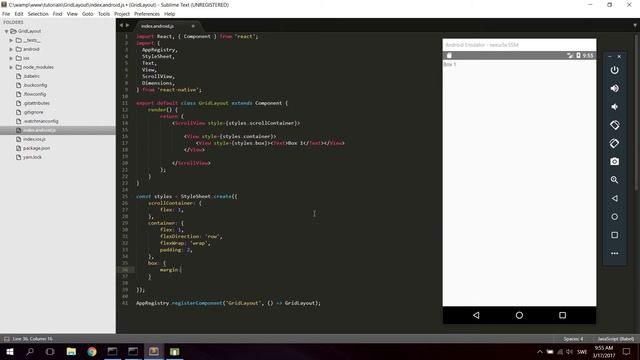Open the View menu
Screen dimensions: 640x360
72,14
